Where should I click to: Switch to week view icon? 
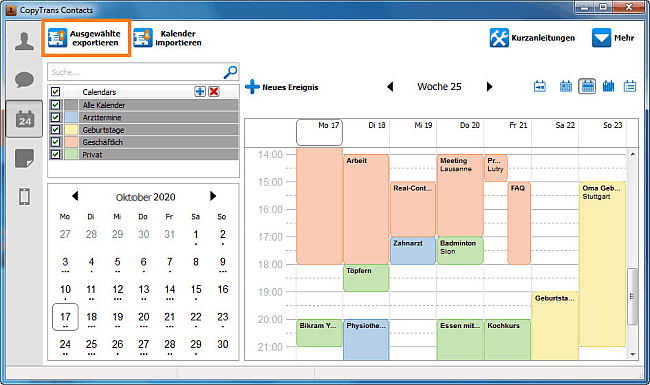click(x=587, y=87)
